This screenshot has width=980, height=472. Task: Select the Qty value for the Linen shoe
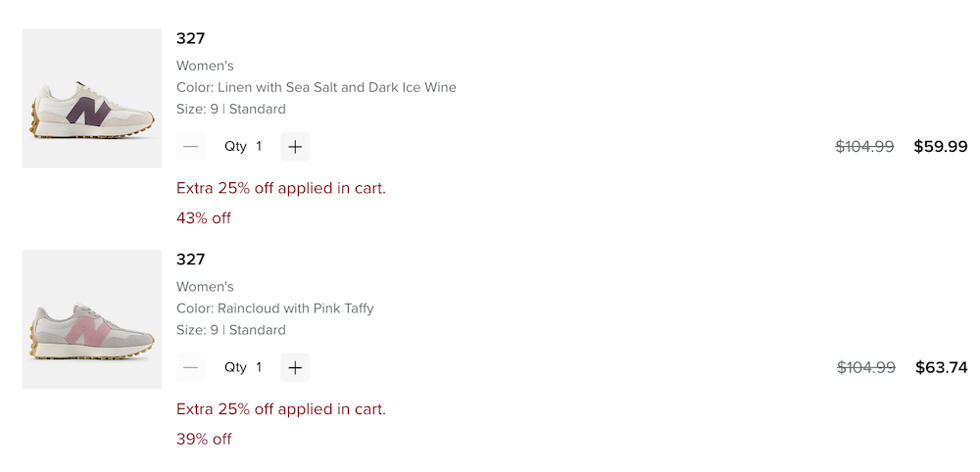[x=259, y=147]
